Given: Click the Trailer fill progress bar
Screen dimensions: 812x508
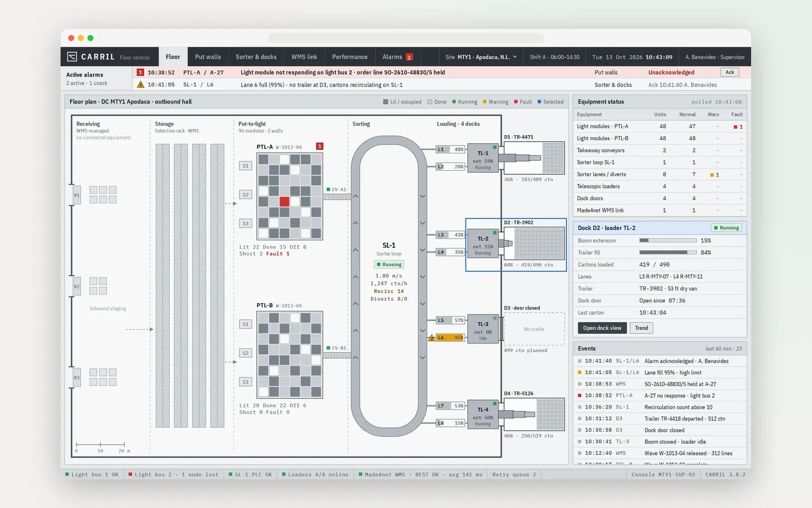Looking at the screenshot, I should pyautogui.click(x=668, y=252).
